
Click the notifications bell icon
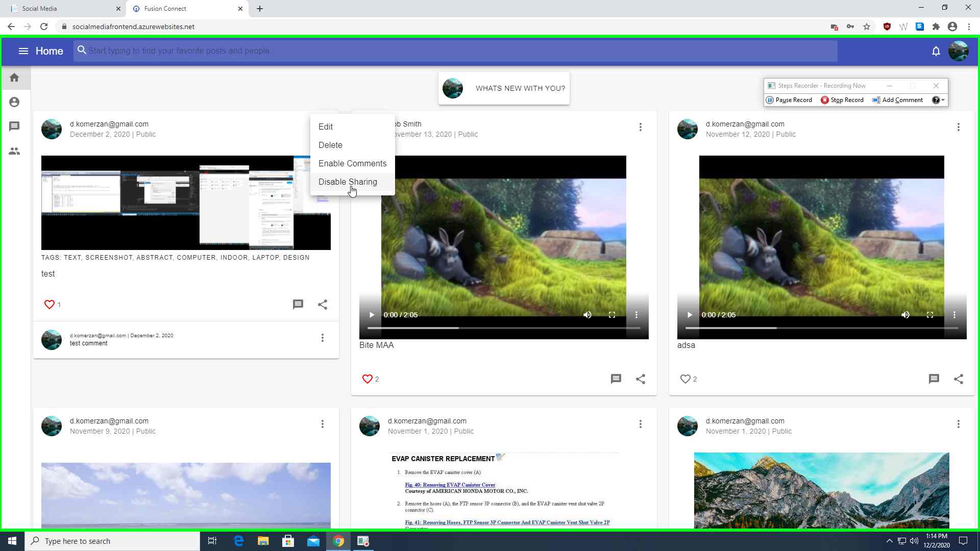[936, 51]
